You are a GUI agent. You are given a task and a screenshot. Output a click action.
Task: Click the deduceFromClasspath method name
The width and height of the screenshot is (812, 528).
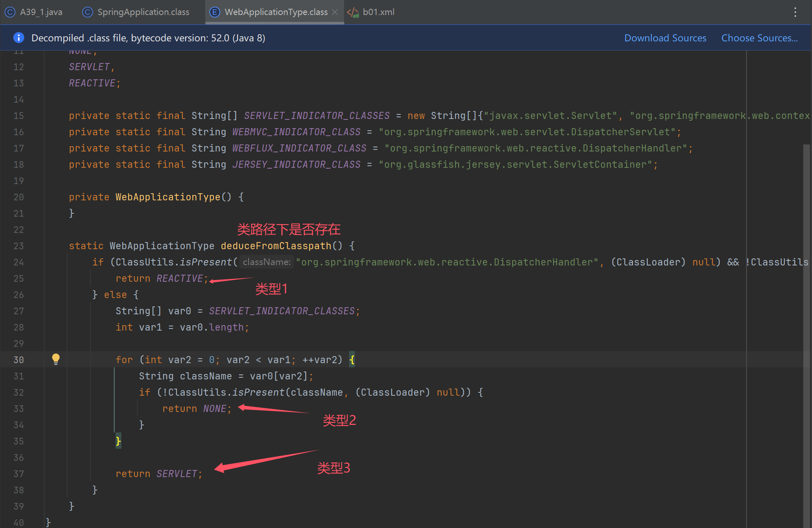[x=276, y=246]
